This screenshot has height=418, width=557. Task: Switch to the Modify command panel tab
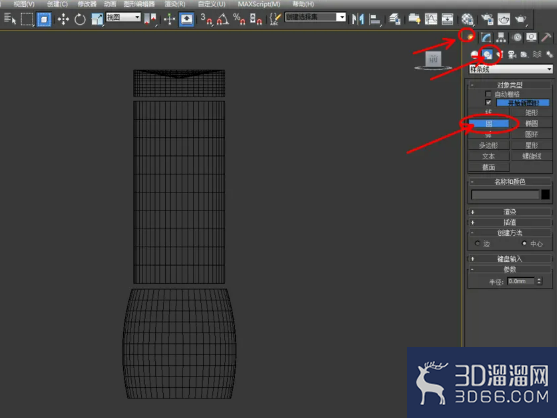tap(486, 37)
